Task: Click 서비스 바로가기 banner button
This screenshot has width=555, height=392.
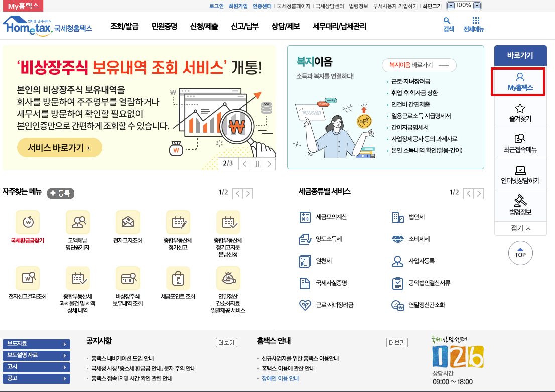Action: coord(59,148)
